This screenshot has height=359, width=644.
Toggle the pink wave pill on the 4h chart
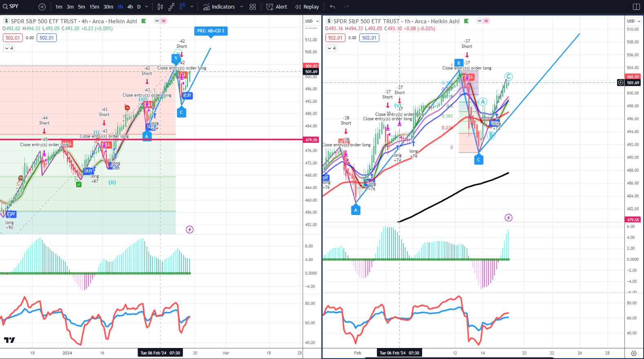click(x=164, y=21)
